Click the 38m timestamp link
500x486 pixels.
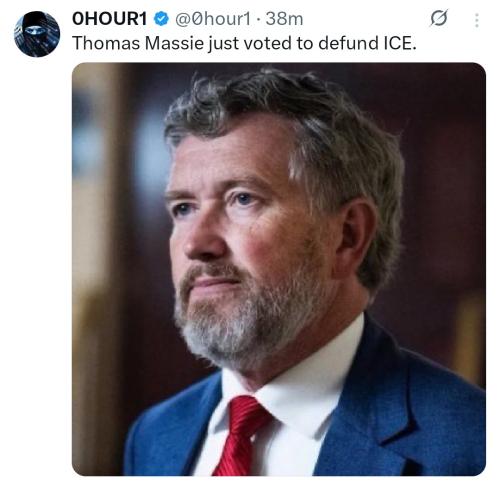pyautogui.click(x=284, y=19)
